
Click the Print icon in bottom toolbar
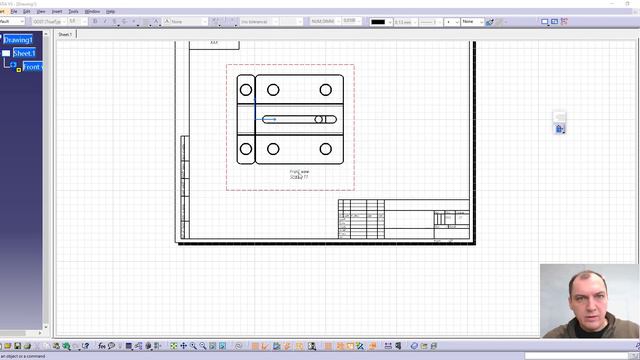(27, 346)
